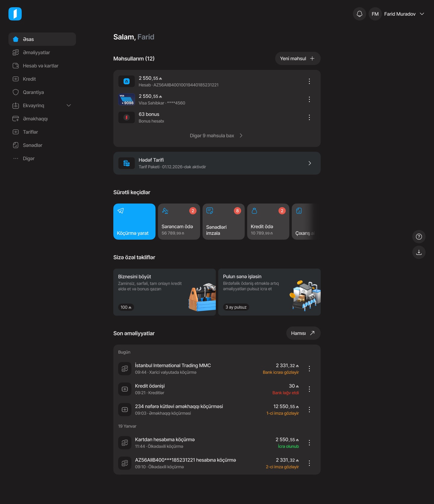Open options menu for Visa Sahibkar card
This screenshot has width=434, height=504.
tap(309, 99)
